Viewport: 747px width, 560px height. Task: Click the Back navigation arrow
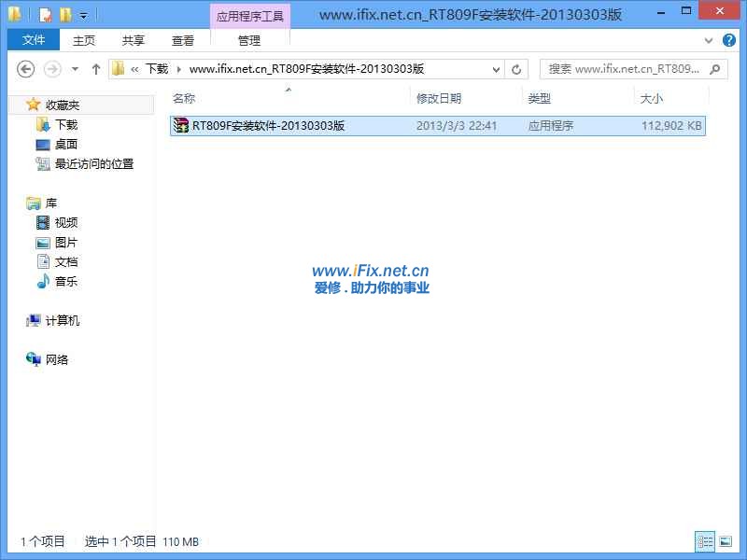tap(26, 69)
